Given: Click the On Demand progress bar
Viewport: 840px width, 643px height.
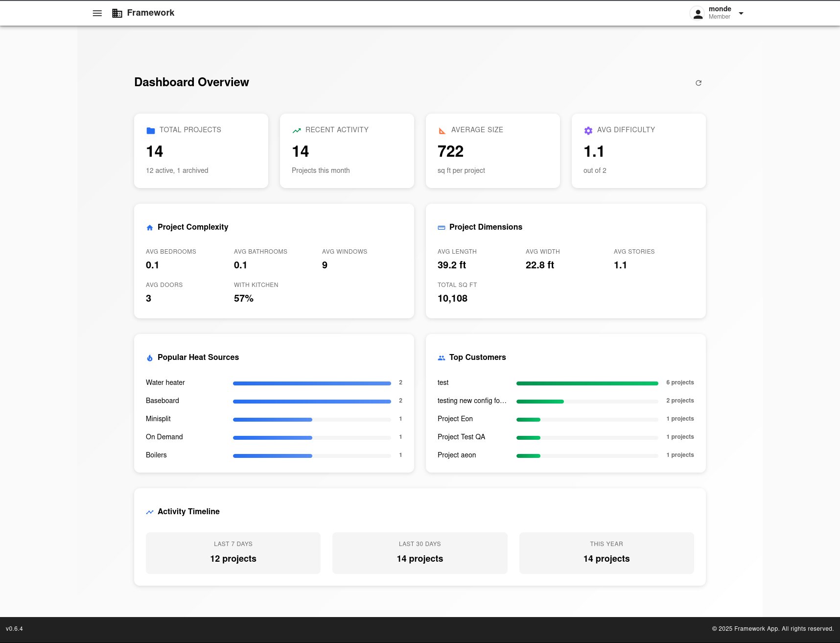Looking at the screenshot, I should (x=312, y=438).
